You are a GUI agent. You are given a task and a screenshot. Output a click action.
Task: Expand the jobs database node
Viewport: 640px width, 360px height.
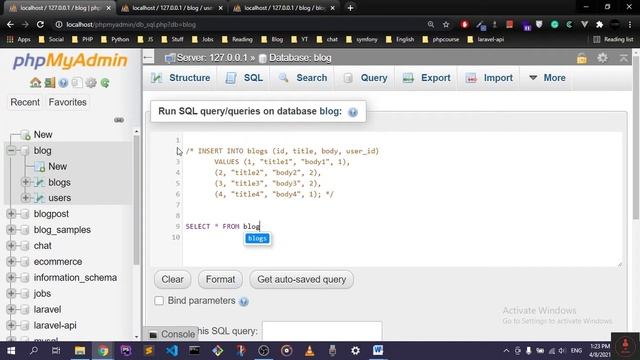tap(11, 293)
